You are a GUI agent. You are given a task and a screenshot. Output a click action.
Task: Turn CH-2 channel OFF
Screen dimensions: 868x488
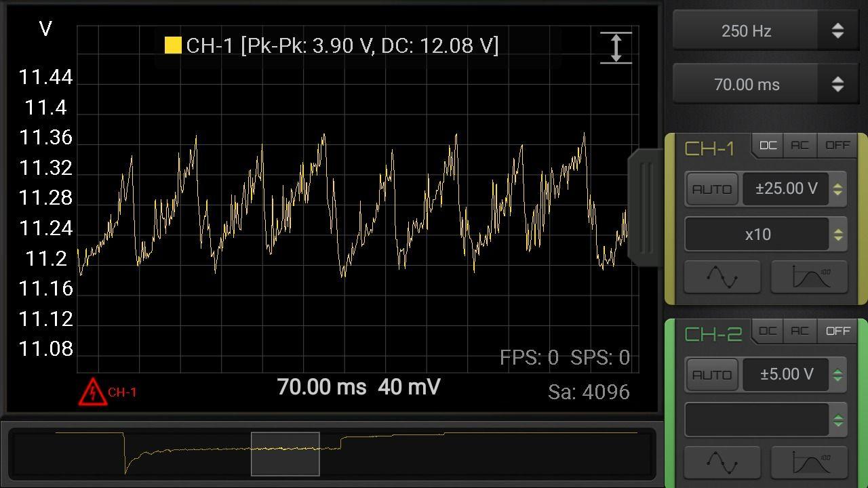(837, 331)
